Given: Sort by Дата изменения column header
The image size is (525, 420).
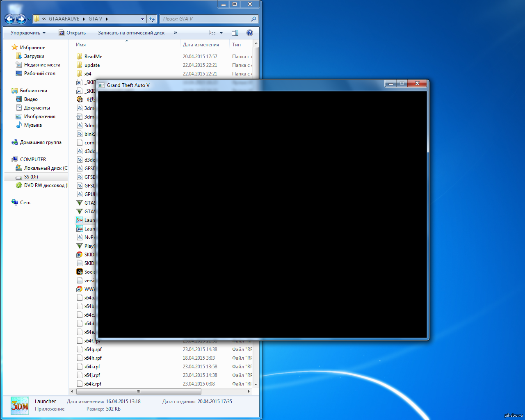Looking at the screenshot, I should coord(201,45).
